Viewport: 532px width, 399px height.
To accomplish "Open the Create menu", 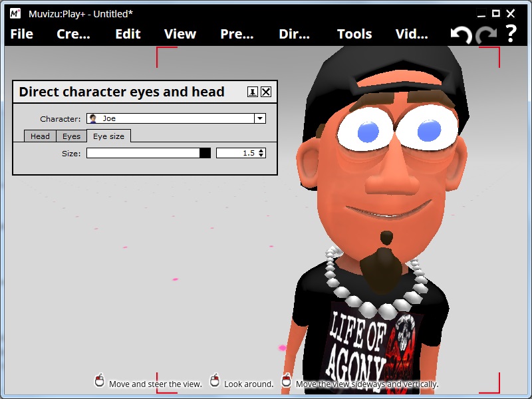I will [73, 34].
